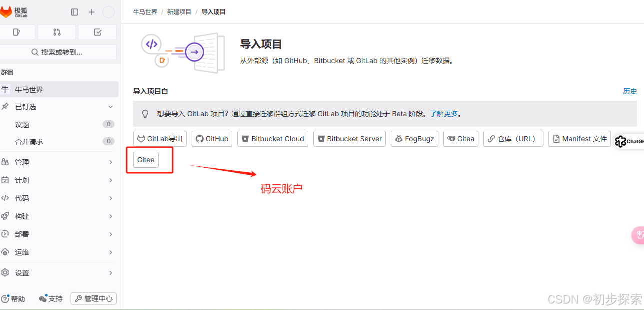
Task: Import from Bitbucket Server
Action: tap(349, 139)
